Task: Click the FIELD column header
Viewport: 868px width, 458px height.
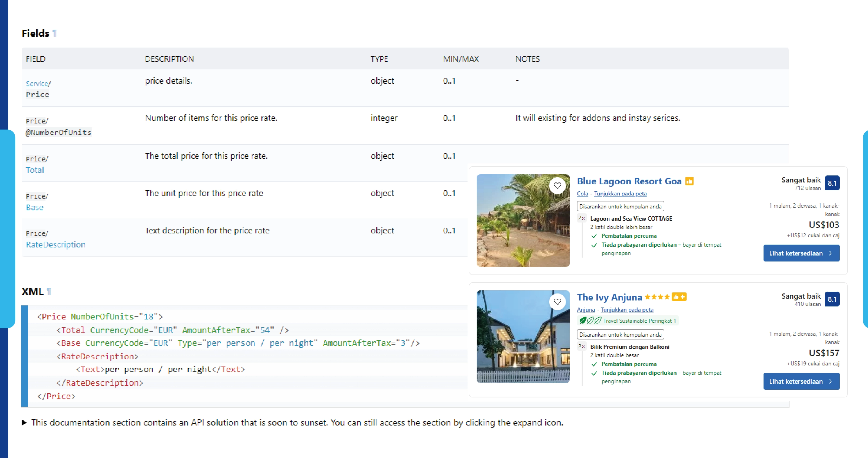Action: [36, 59]
